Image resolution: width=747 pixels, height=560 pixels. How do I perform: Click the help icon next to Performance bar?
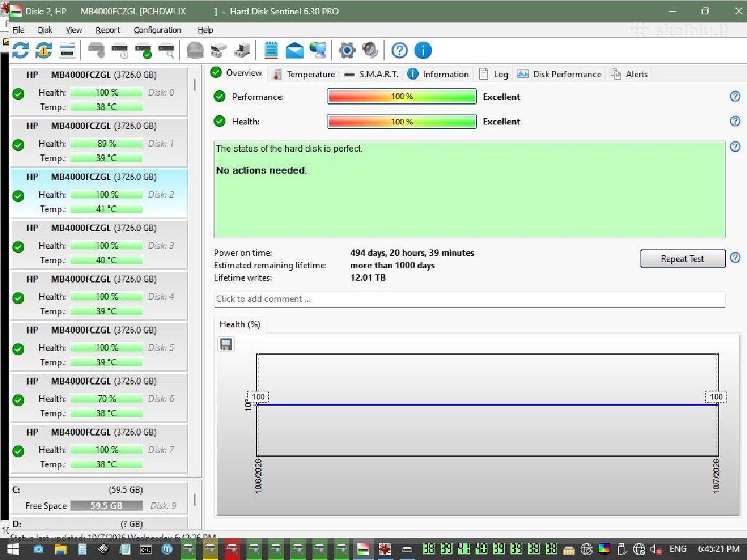tap(735, 96)
